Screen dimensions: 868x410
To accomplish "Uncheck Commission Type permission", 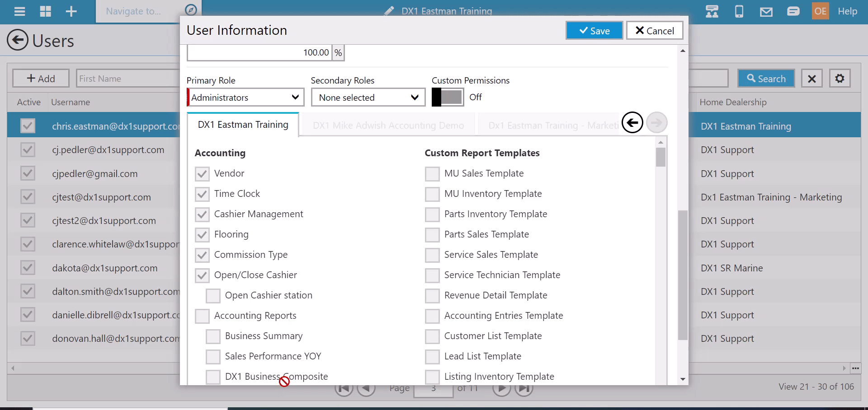I will 202,255.
